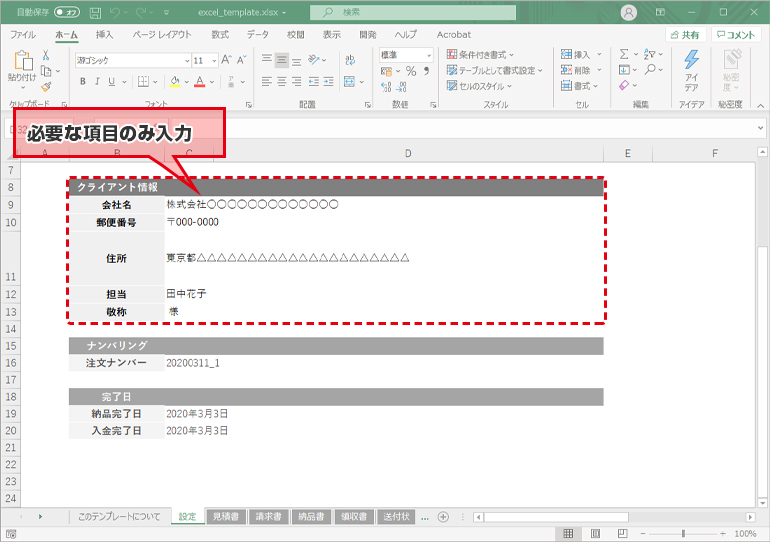Click the text orientation icon

tap(313, 60)
